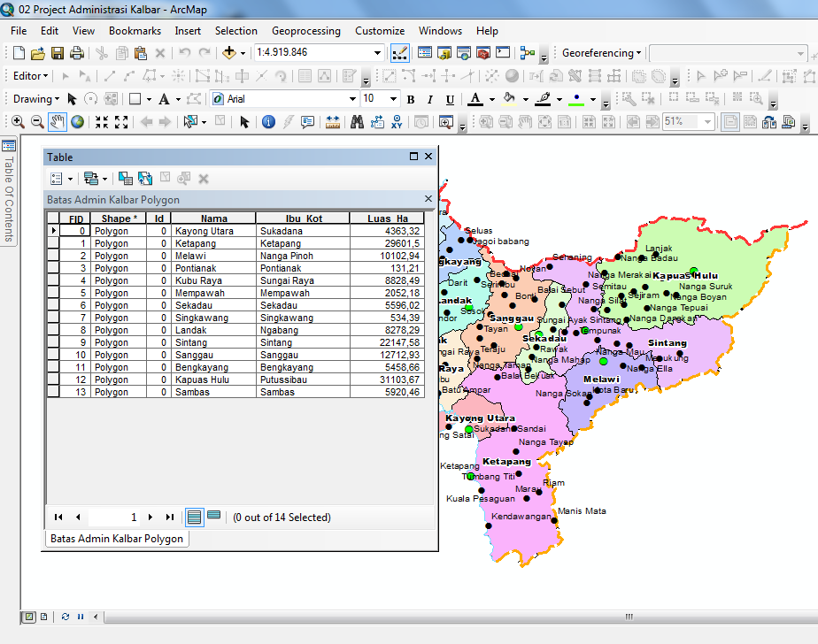The width and height of the screenshot is (818, 644).
Task: Select the Zoom Out tool
Action: point(37,122)
